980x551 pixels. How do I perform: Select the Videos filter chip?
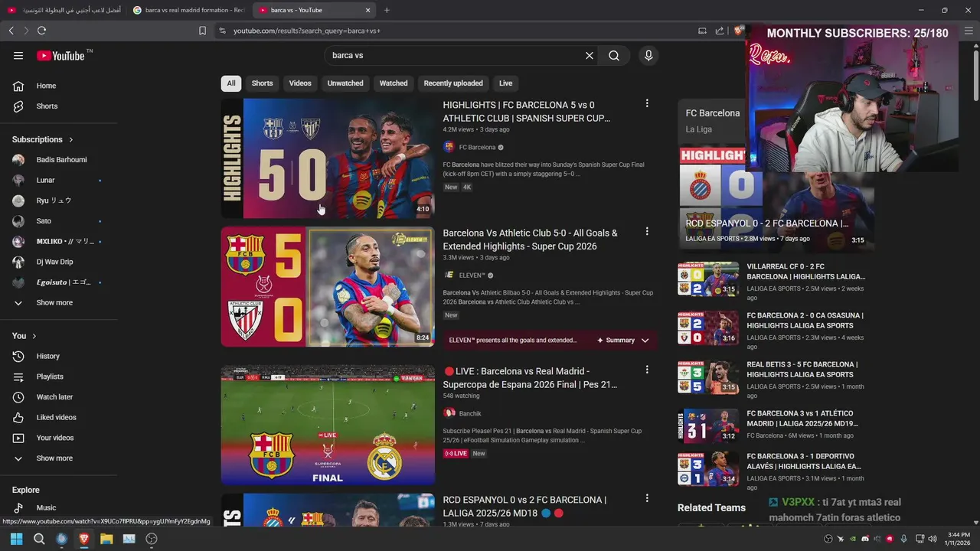click(x=300, y=83)
